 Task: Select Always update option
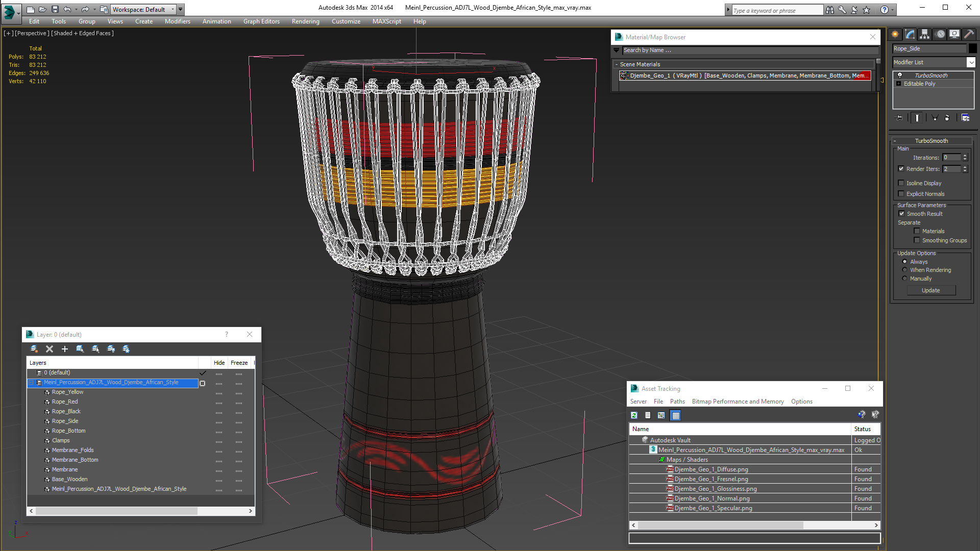904,262
